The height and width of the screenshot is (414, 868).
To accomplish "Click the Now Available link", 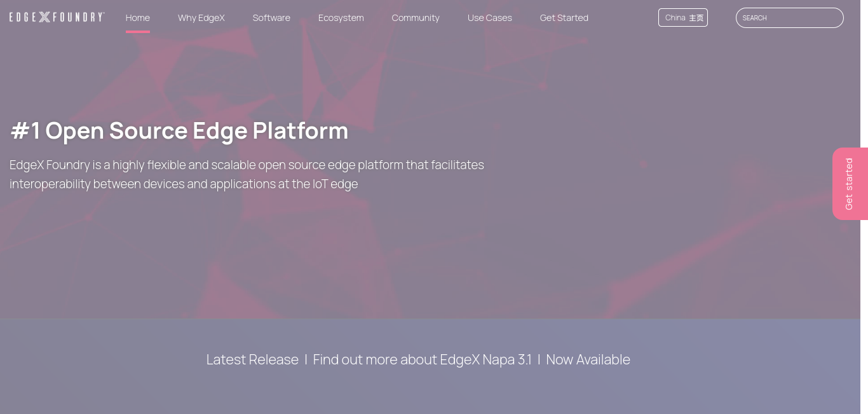I will 588,359.
